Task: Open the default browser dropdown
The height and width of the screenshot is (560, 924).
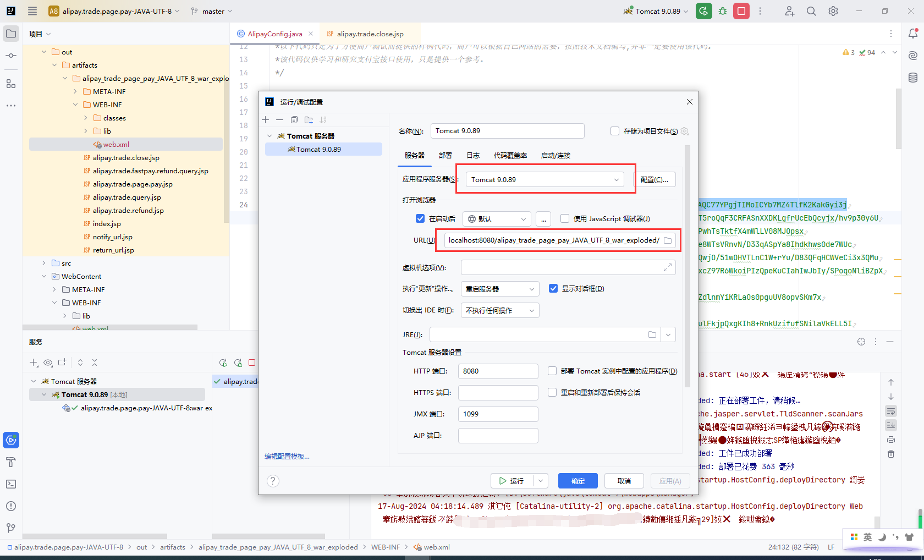Action: [497, 219]
